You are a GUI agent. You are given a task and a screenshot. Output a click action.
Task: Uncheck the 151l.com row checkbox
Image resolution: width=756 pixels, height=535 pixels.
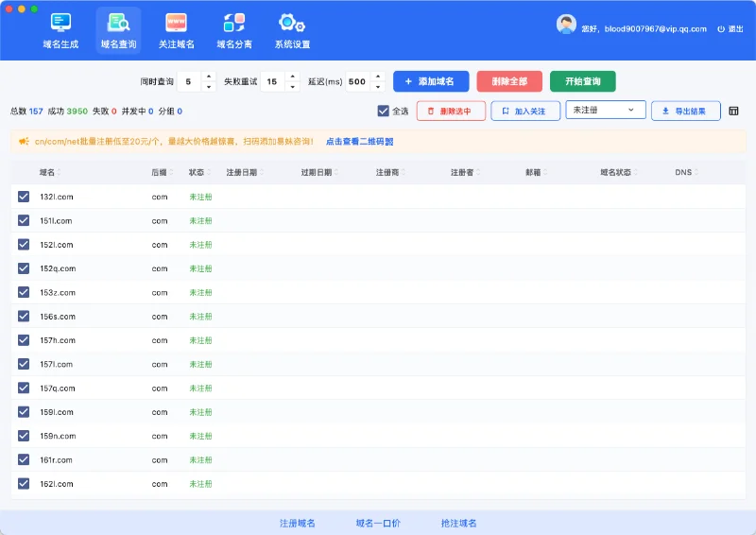24,220
